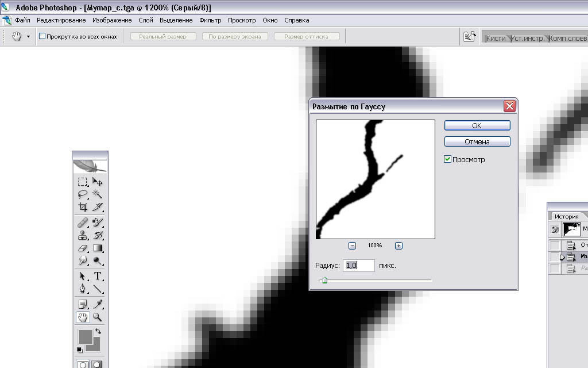Viewport: 588px width, 368px height.
Task: Click the Радиус value field
Action: tap(358, 266)
